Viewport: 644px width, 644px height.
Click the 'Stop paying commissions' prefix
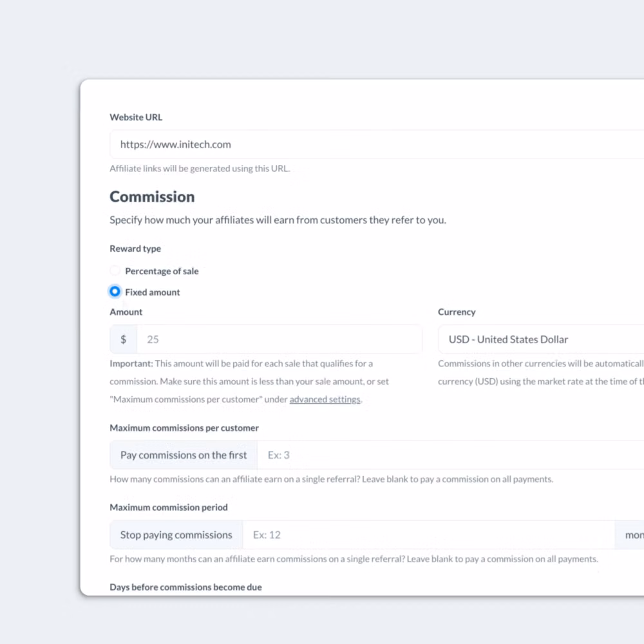point(176,535)
